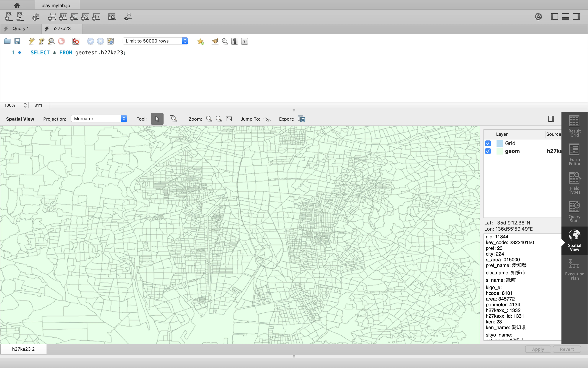The height and width of the screenshot is (368, 588).
Task: Switch to the Query 1 tab
Action: [21, 28]
